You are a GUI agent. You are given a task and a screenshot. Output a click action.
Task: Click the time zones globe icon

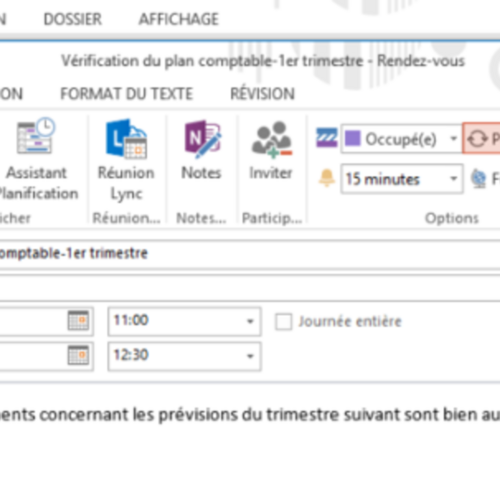[479, 179]
